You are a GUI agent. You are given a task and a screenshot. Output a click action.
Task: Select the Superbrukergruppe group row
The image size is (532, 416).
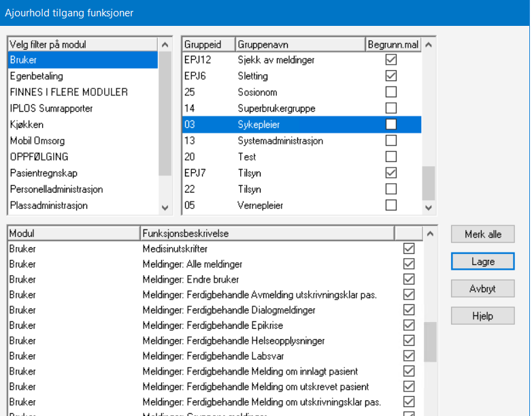[x=277, y=108]
